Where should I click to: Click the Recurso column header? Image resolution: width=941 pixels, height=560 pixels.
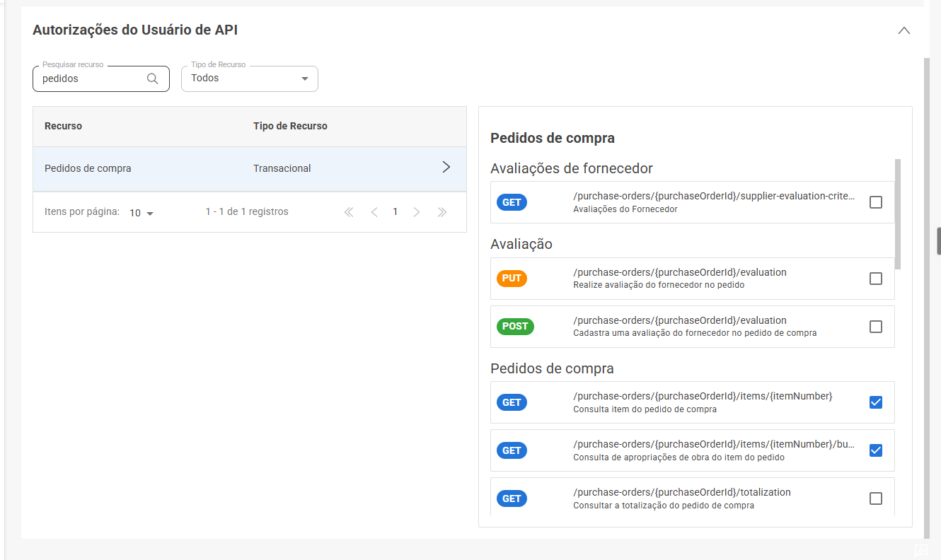coord(64,126)
